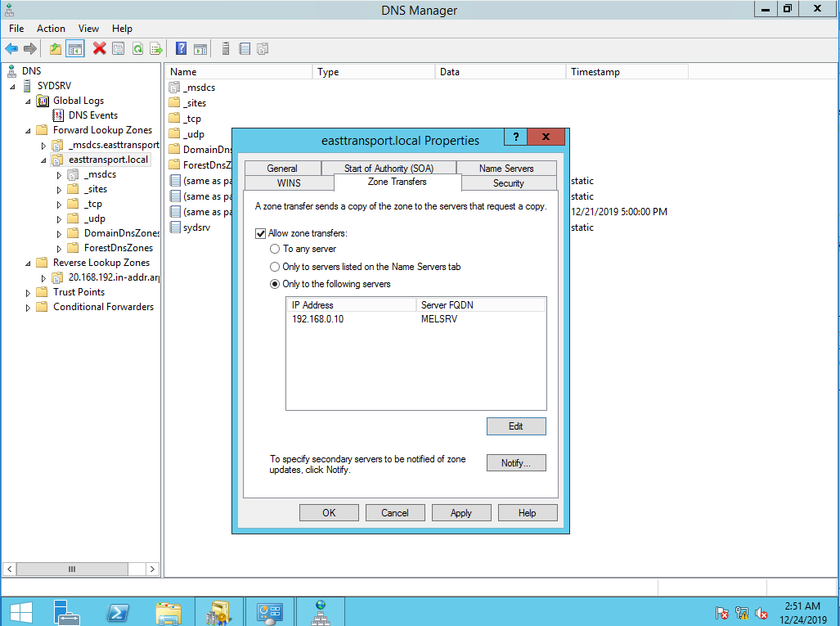Expand the Trust Points node
The width and height of the screenshot is (840, 626).
tap(28, 291)
